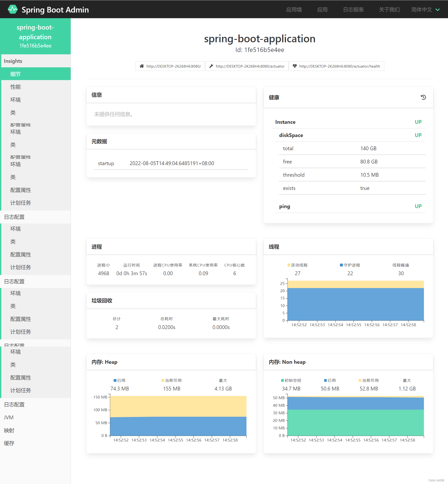The height and width of the screenshot is (484, 448).
Task: Click the 系统CPU使用率 value 0.09
Action: click(x=203, y=273)
